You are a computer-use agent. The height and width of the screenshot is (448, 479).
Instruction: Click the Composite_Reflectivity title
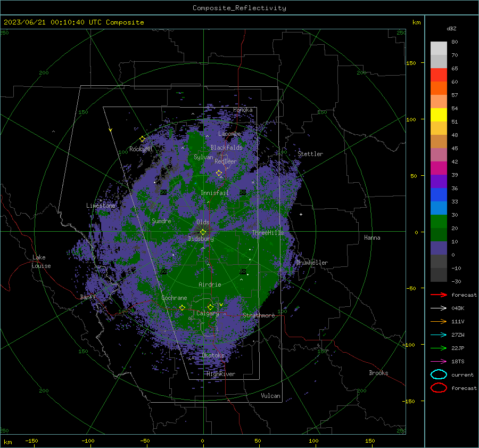pos(240,8)
